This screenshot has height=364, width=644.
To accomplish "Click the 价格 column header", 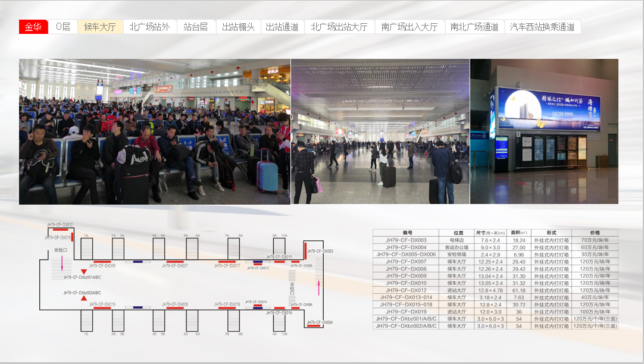I will 595,233.
